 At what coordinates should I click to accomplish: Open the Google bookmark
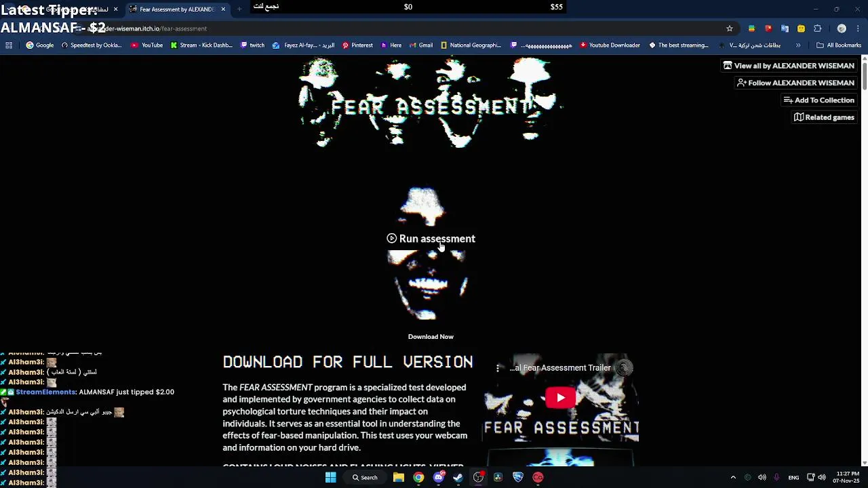pos(40,45)
